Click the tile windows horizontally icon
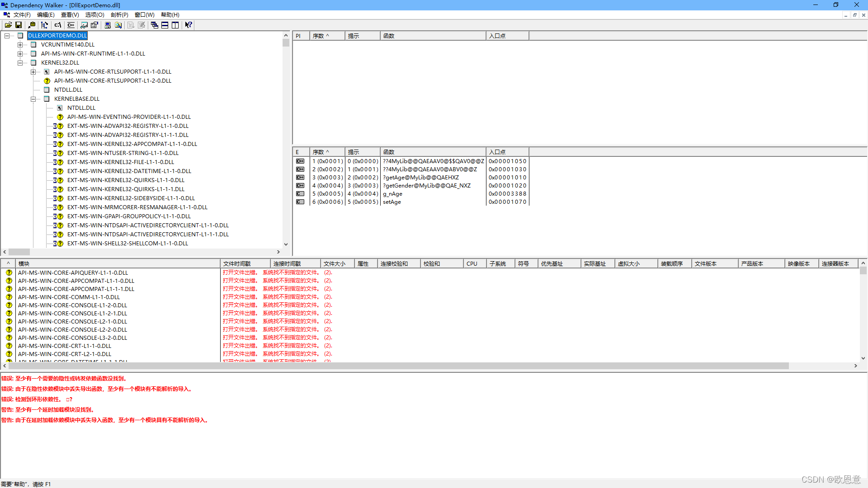868x488 pixels. 165,25
